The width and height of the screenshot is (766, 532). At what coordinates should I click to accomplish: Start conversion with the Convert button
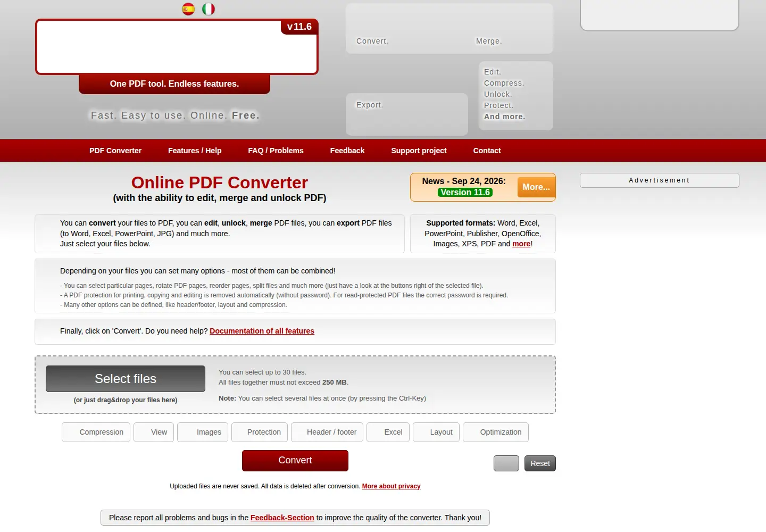(x=295, y=461)
